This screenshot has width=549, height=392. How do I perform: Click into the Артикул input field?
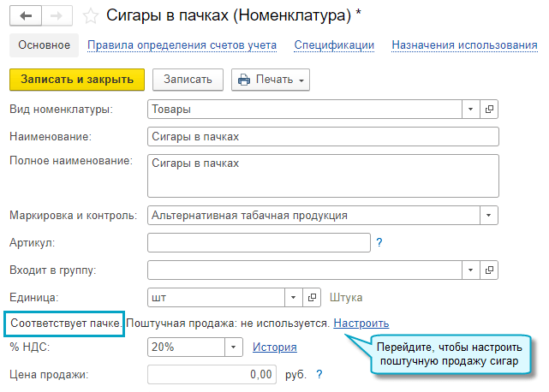click(x=258, y=243)
